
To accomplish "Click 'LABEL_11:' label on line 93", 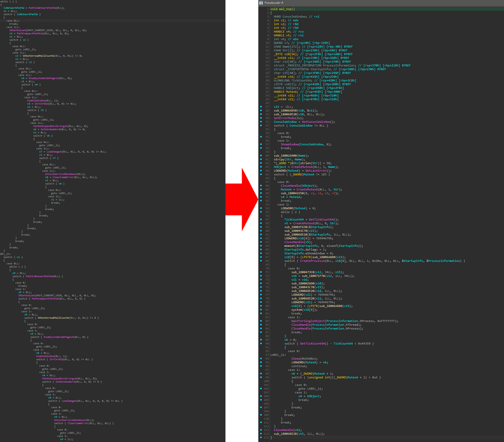I will (278, 355).
